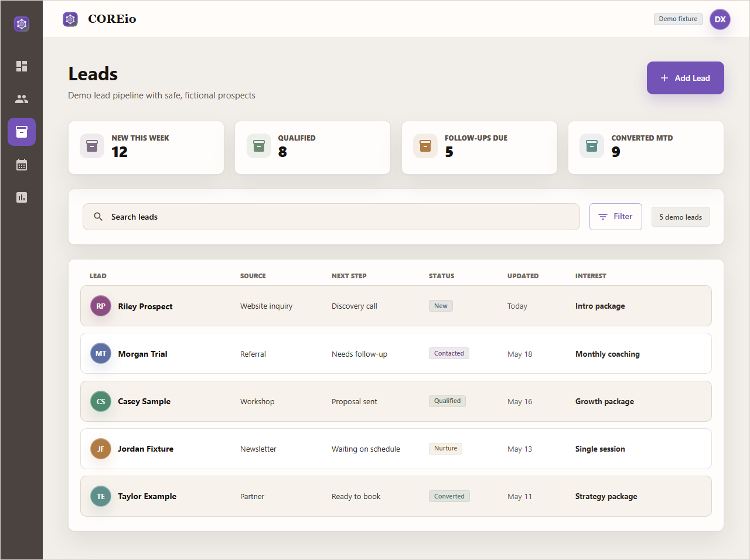This screenshot has height=560, width=750.
Task: Open the calendar icon in sidebar
Action: tap(22, 165)
